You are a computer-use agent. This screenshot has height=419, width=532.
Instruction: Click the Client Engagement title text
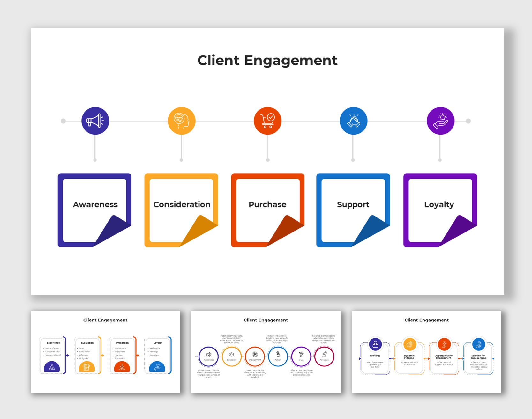point(267,61)
